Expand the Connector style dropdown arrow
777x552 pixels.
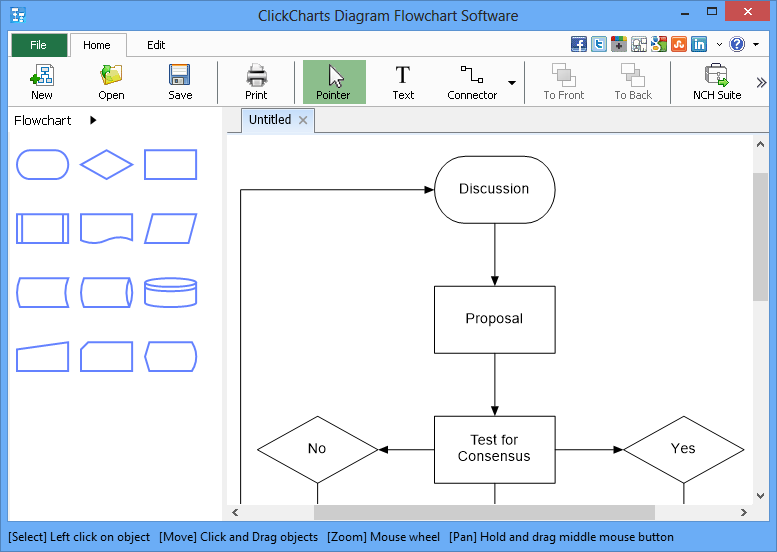point(512,83)
